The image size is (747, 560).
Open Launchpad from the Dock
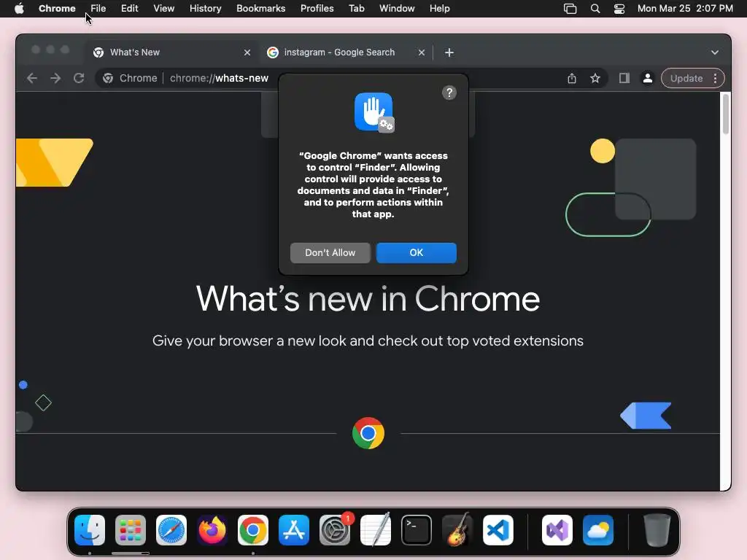click(x=131, y=530)
